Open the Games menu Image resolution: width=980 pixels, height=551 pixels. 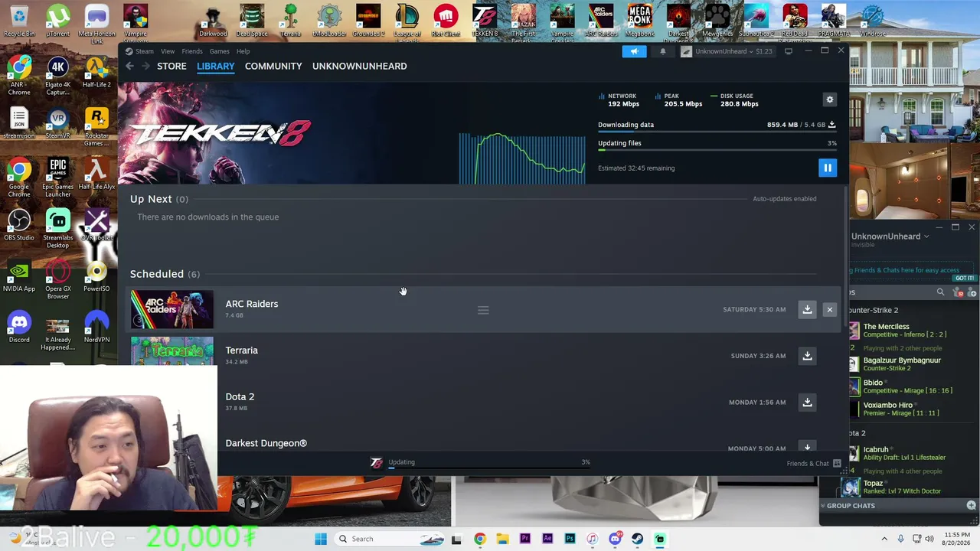[219, 51]
